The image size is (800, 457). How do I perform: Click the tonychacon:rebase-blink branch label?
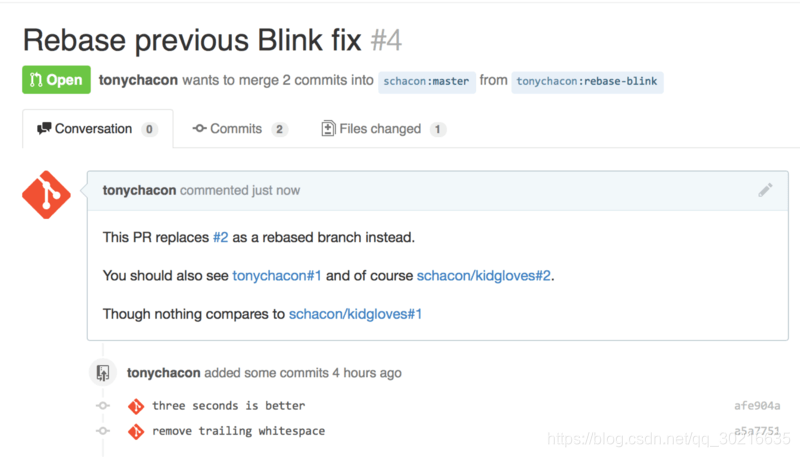pyautogui.click(x=587, y=82)
